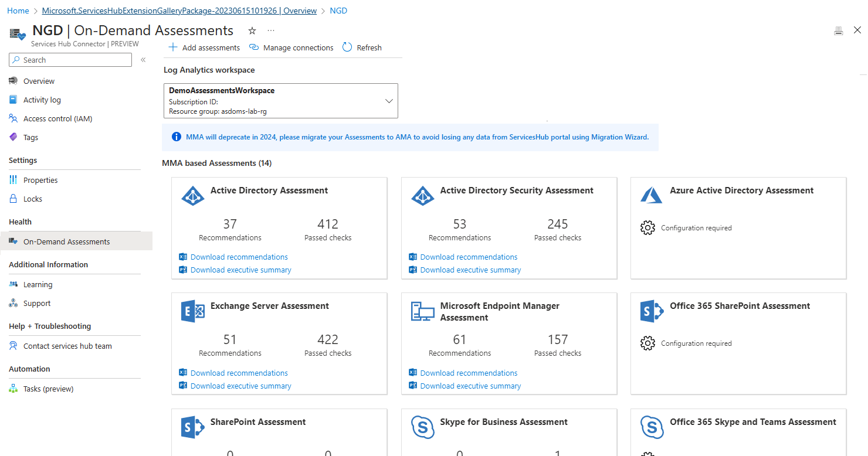Screen dimensions: 868x456
Task: Click the Services Hub Connector icon by the NGD title
Action: point(18,34)
